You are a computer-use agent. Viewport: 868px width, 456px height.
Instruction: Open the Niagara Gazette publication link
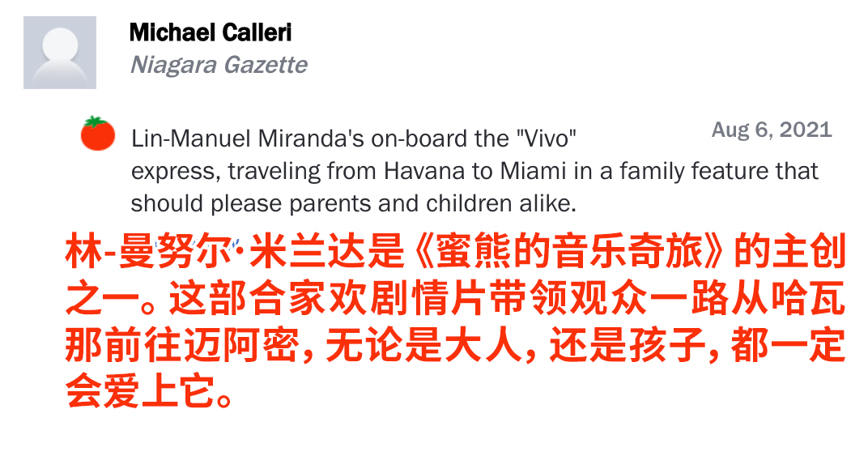pos(219,65)
